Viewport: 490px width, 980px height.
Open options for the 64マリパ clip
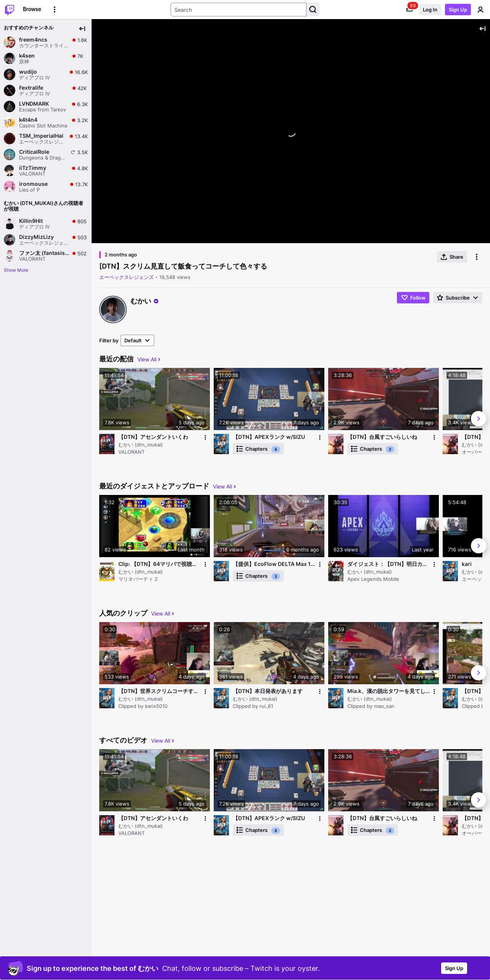(205, 564)
